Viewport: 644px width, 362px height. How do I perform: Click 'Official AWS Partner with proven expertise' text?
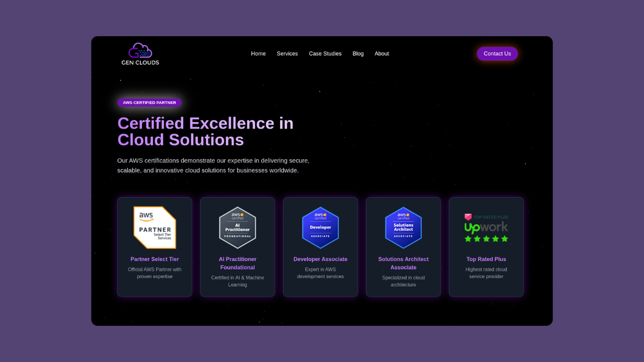coord(154,273)
